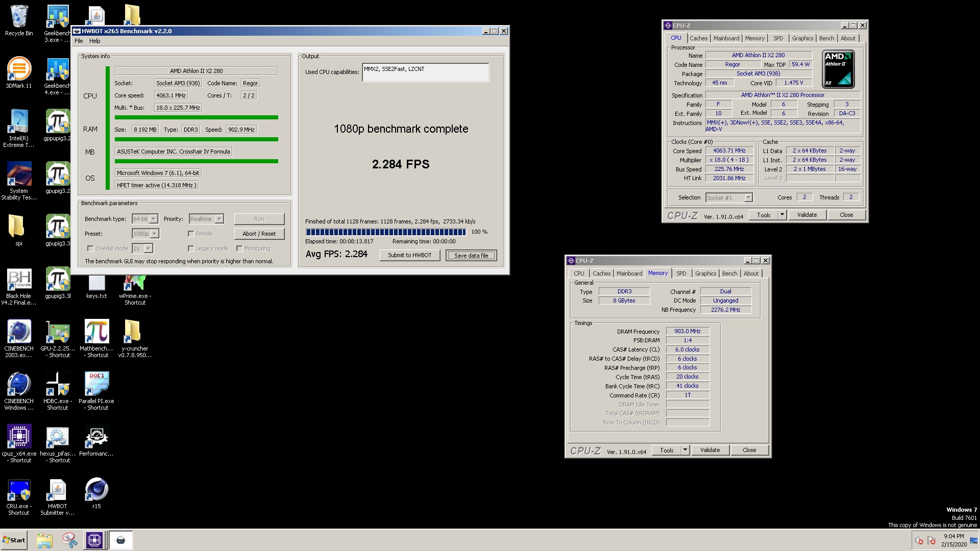The image size is (980, 551).
Task: Open cpuz_x64.exe shortcut icon
Action: pyautogui.click(x=19, y=444)
